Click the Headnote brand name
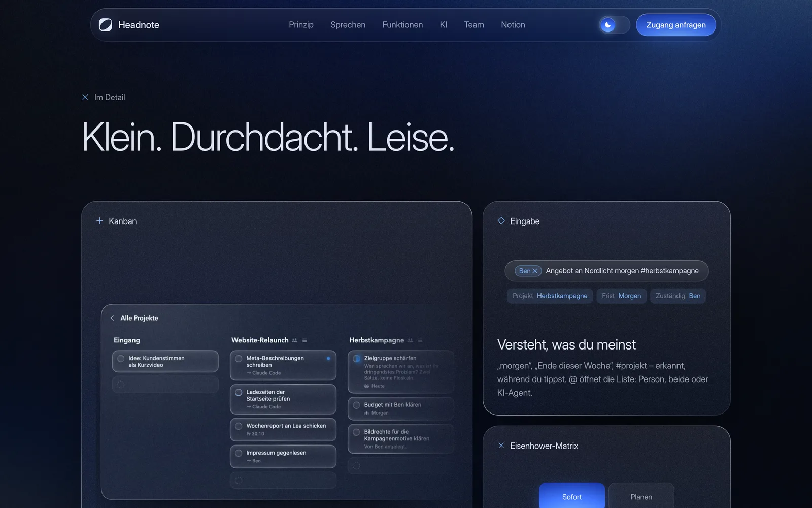The height and width of the screenshot is (508, 812). [139, 25]
